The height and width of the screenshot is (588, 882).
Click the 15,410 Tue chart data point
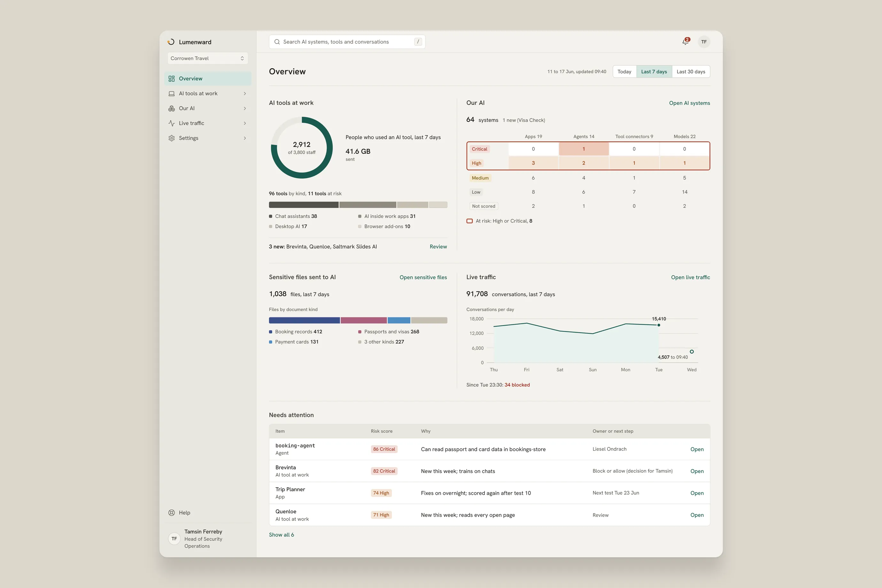[x=659, y=325]
